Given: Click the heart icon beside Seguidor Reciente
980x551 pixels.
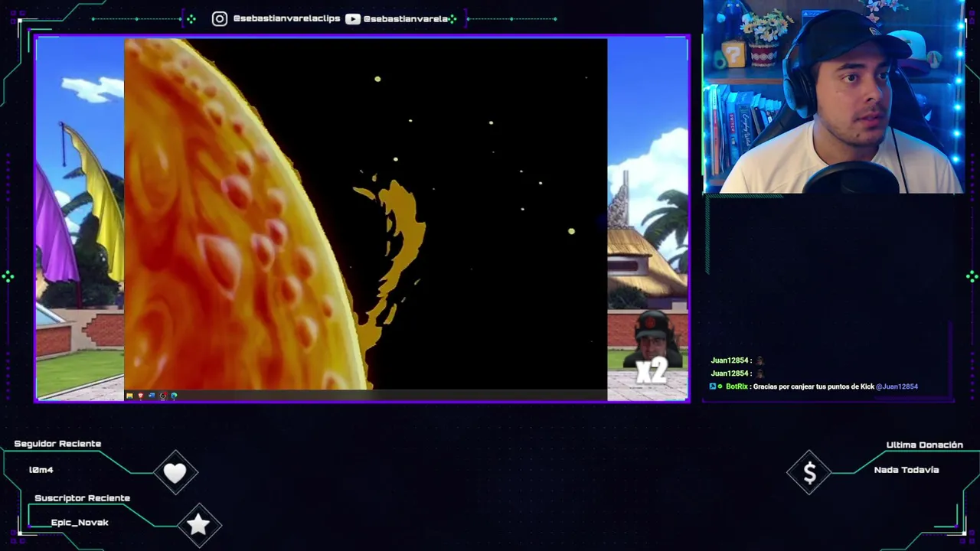Looking at the screenshot, I should click(175, 473).
